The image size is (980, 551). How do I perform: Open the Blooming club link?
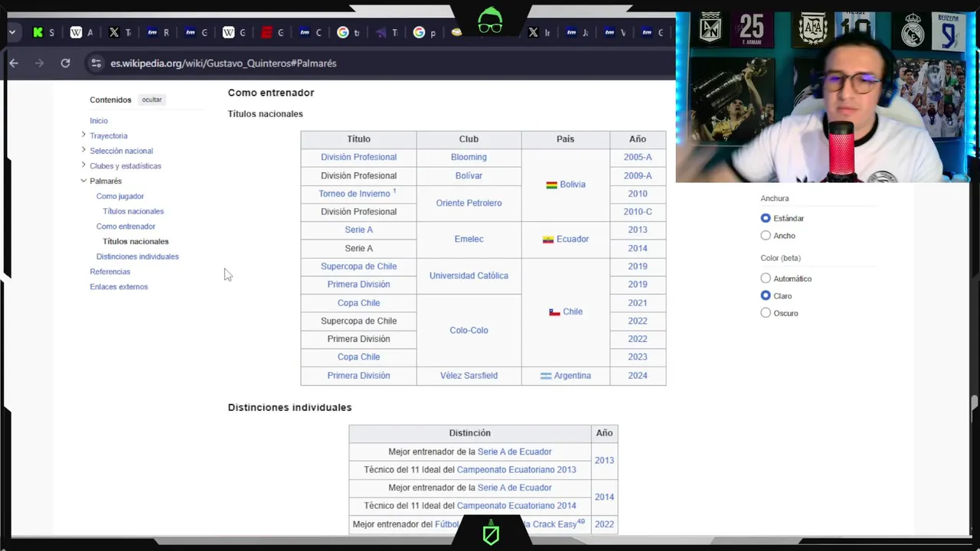(469, 157)
